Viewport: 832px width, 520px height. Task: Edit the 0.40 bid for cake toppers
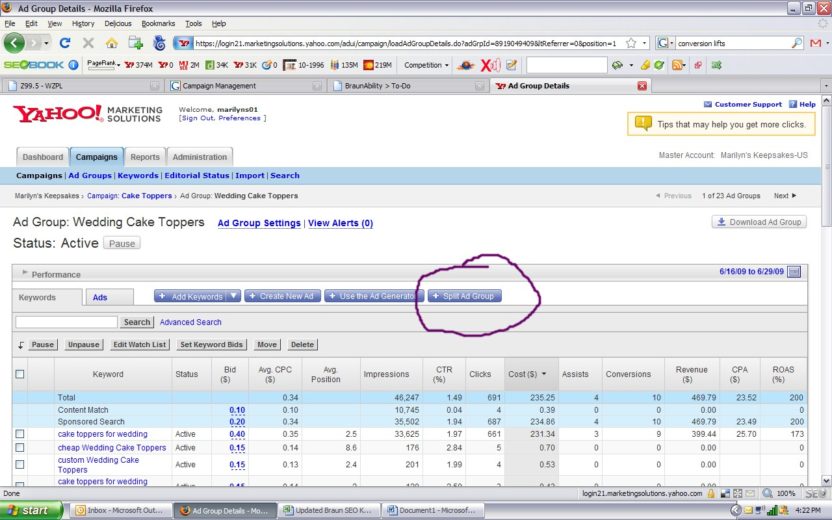[237, 434]
